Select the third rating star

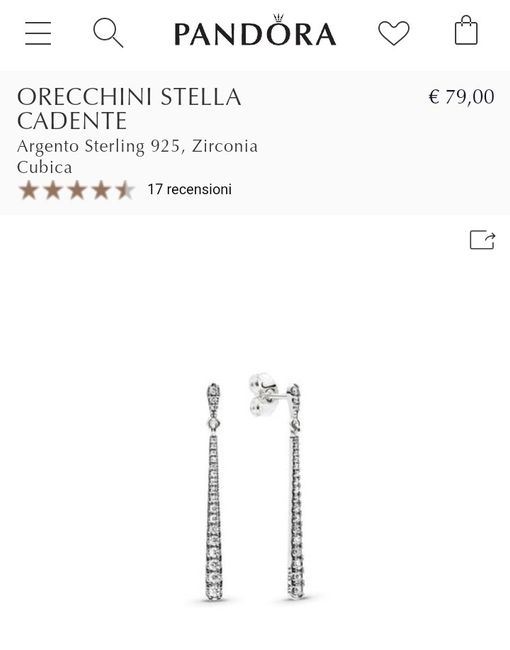coord(77,190)
